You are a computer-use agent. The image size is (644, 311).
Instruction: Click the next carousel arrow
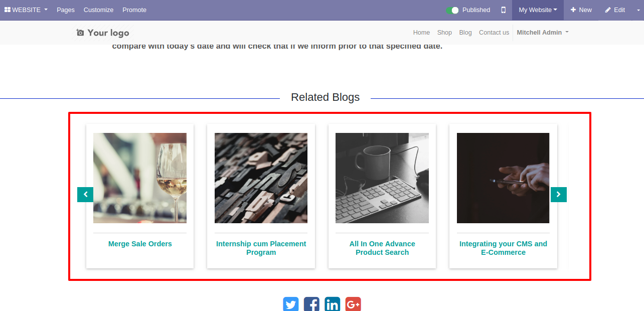tap(559, 195)
